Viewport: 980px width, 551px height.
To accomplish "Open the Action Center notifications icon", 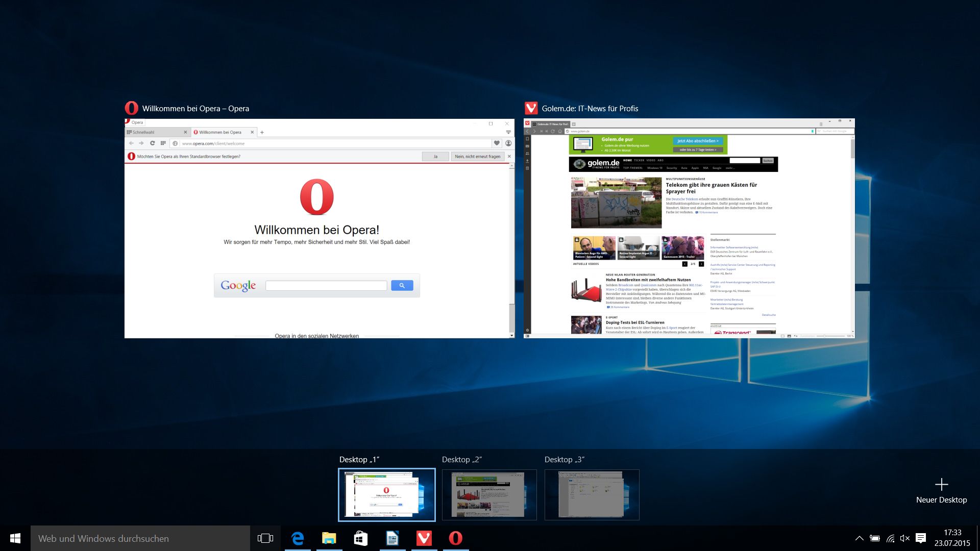I will point(921,538).
